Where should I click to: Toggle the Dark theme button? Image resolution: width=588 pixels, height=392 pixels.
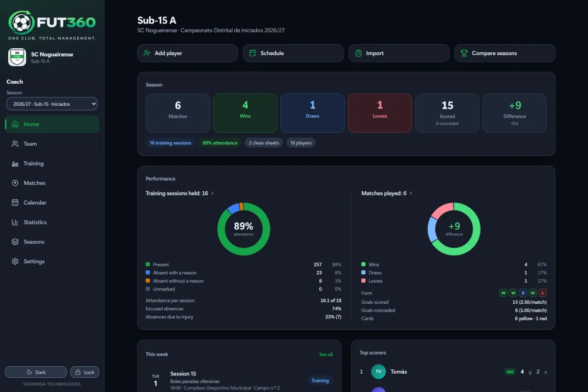36,372
